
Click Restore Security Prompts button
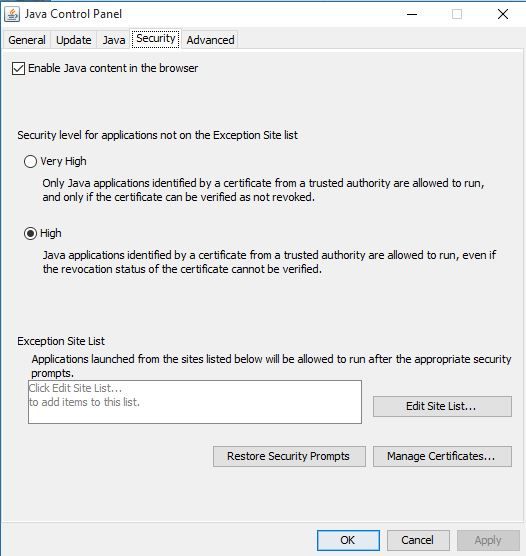click(289, 456)
